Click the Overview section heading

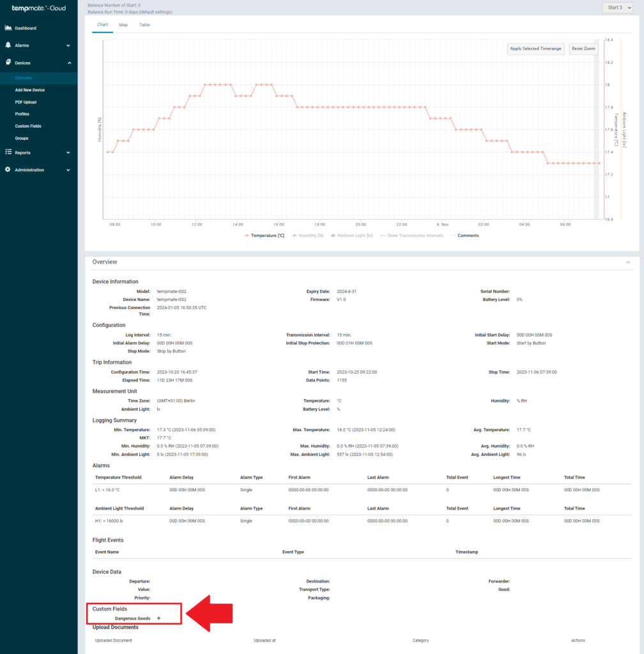(105, 262)
